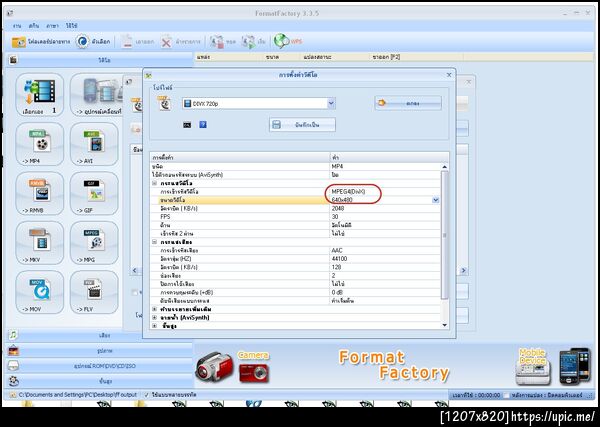Click the green globe WPS icon
The image size is (600, 427).
281,41
